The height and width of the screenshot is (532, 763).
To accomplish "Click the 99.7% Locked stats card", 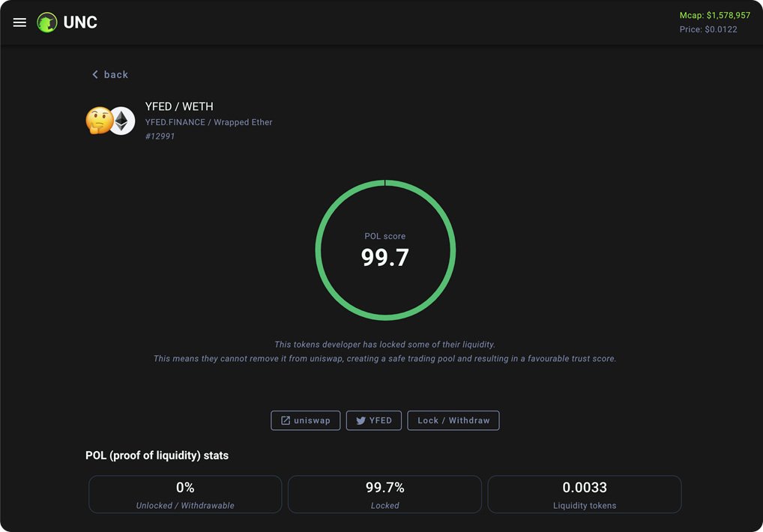I will click(x=385, y=494).
